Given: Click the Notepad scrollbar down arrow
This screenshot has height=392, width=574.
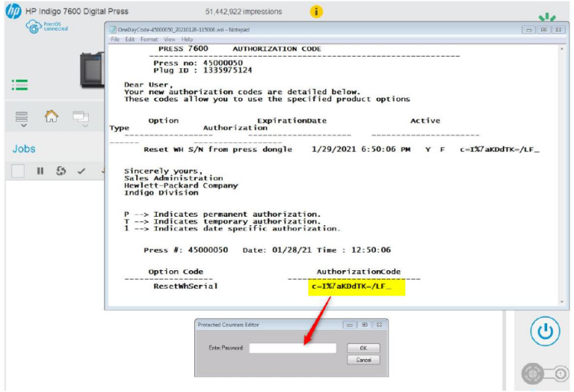Looking at the screenshot, I should click(562, 302).
